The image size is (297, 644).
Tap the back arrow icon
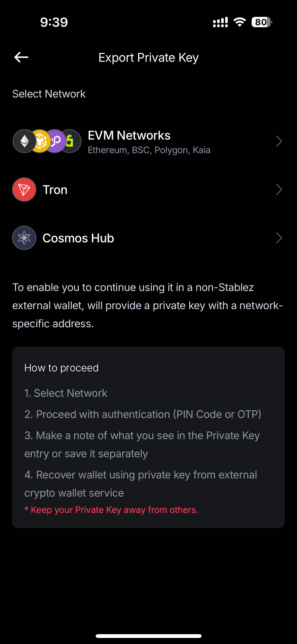click(x=21, y=57)
